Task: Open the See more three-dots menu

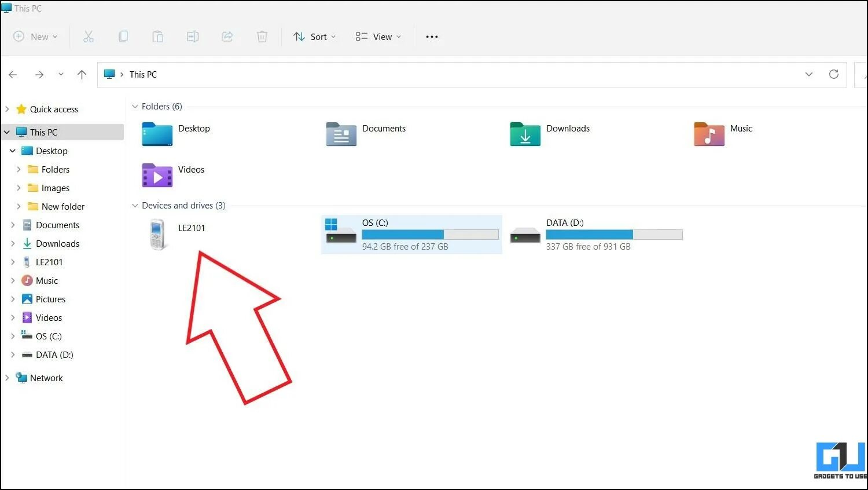Action: point(432,36)
